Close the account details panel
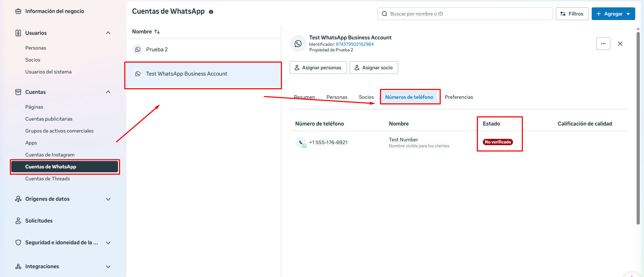644x277 pixels. tap(620, 44)
